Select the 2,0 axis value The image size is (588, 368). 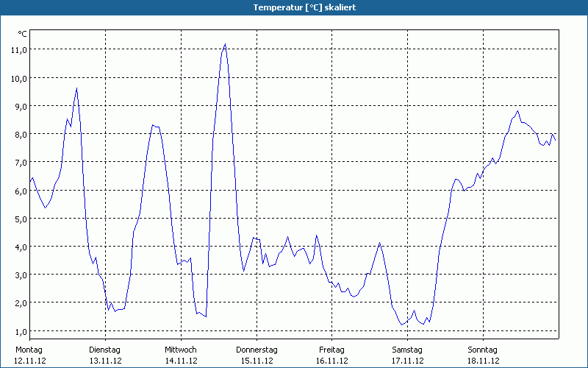point(21,303)
